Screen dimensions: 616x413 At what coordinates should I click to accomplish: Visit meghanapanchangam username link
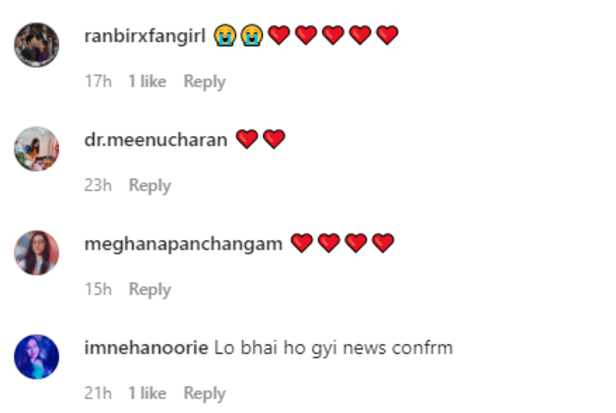point(183,244)
